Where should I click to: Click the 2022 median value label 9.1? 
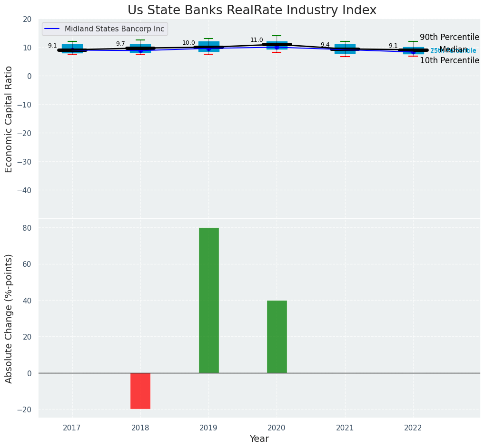coord(393,46)
